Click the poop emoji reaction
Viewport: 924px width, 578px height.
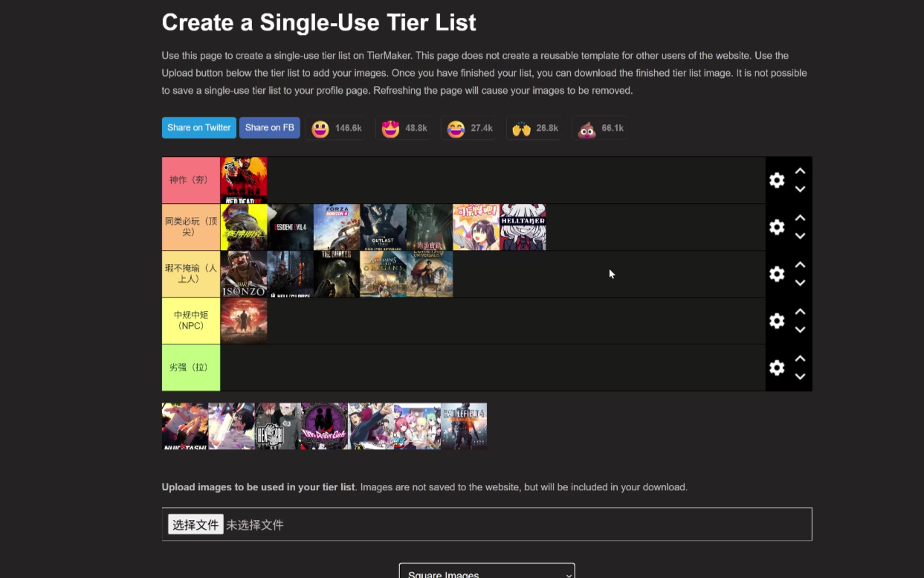click(x=587, y=129)
